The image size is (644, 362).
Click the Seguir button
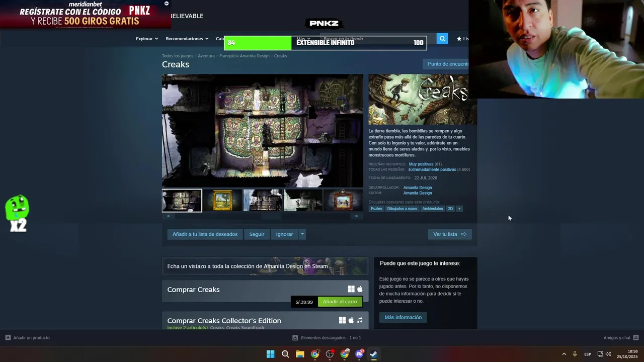coord(257,234)
